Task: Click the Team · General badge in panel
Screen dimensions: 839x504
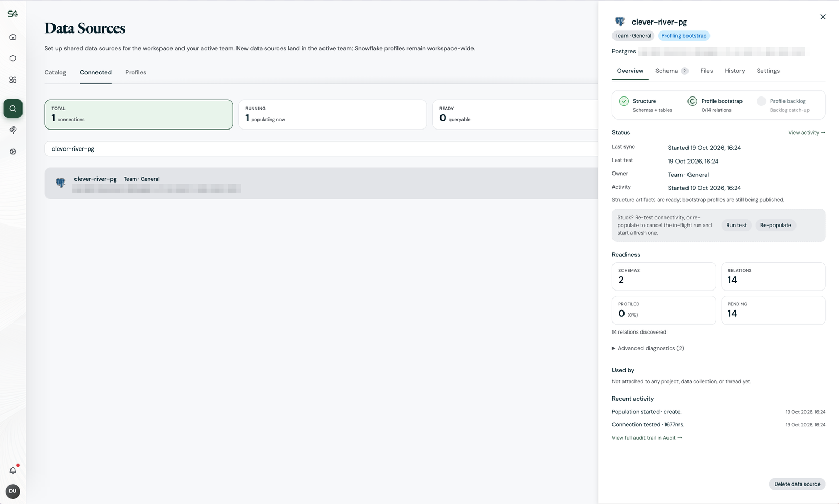Action: tap(633, 36)
